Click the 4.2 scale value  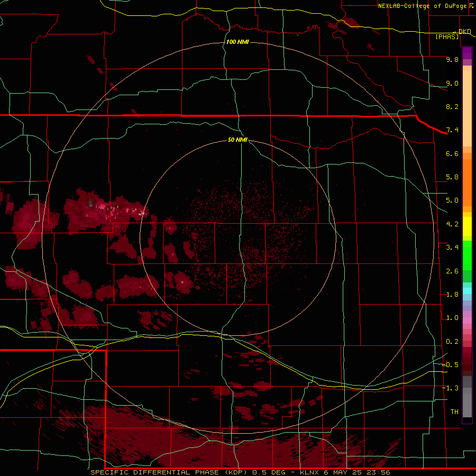tap(452, 224)
